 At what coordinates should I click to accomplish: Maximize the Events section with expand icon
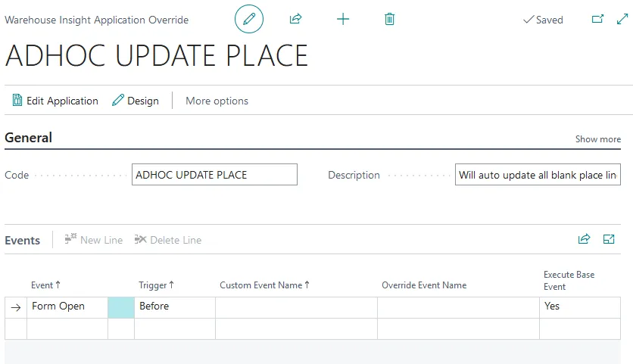click(x=609, y=239)
